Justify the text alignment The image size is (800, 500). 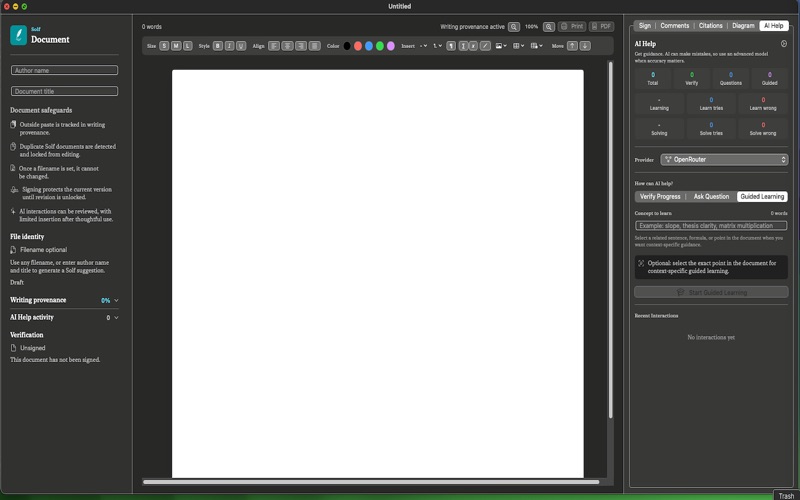pos(315,46)
